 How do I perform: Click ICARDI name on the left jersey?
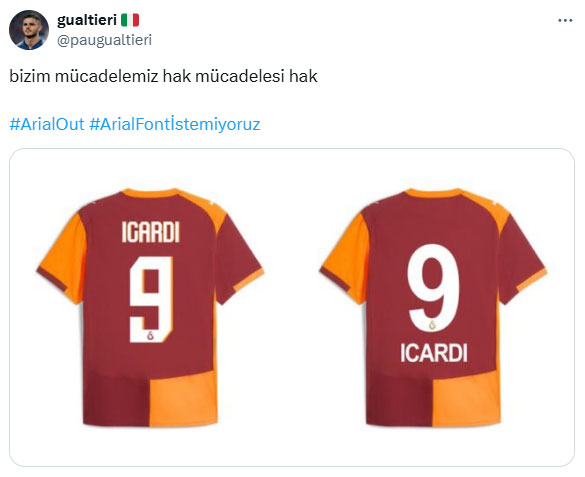coord(151,232)
